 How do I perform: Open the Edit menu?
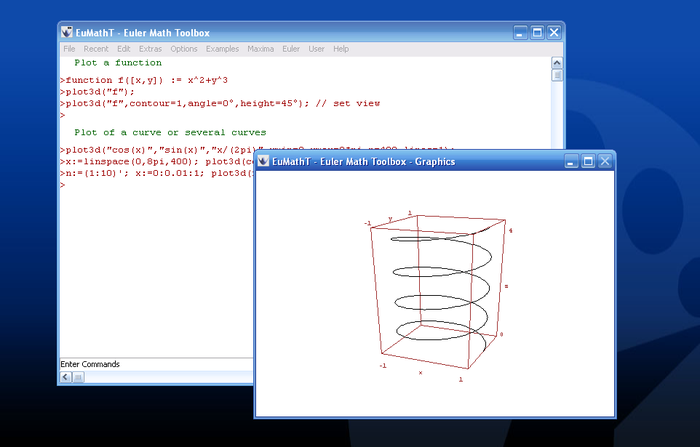(124, 49)
